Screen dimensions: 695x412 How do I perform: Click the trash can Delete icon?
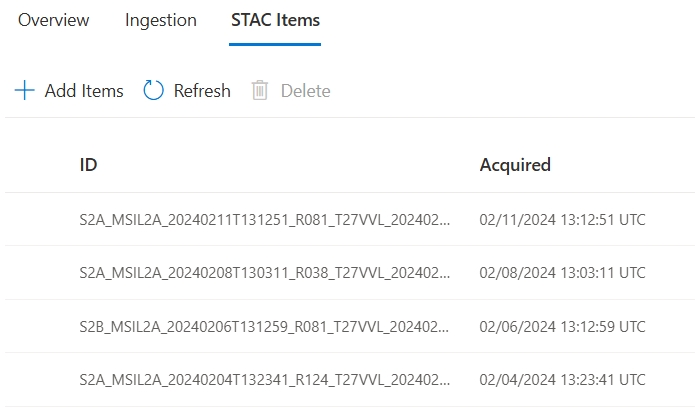pos(260,91)
